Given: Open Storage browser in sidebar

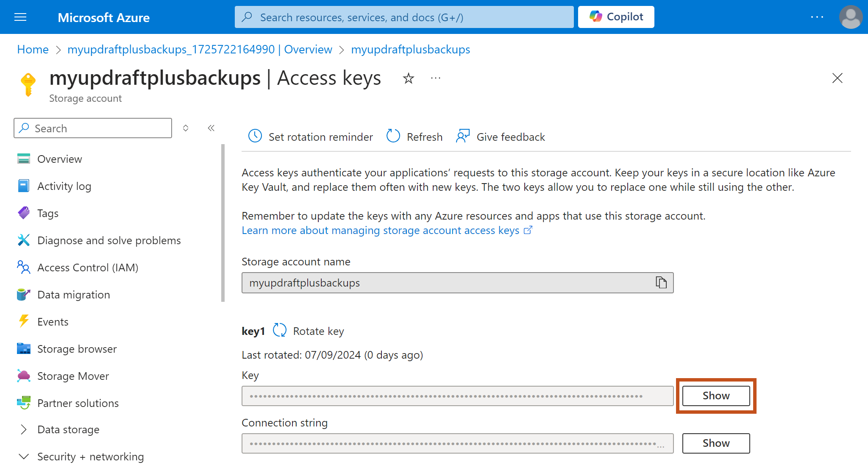Looking at the screenshot, I should tap(77, 349).
